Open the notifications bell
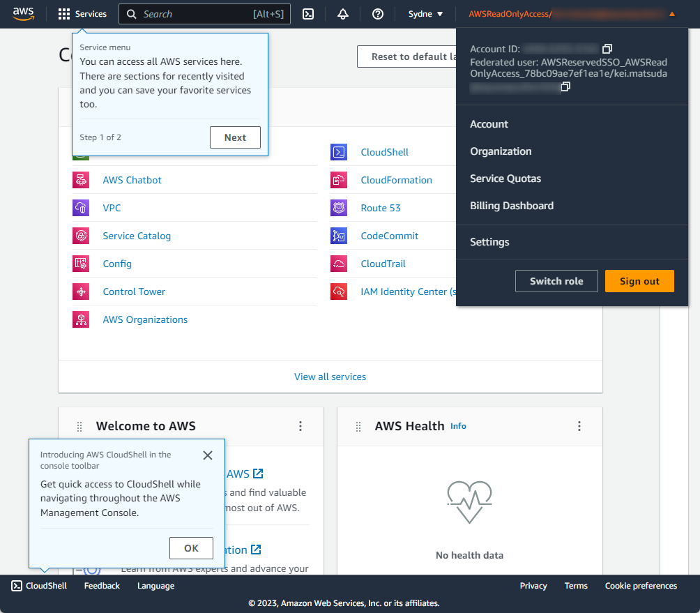 pyautogui.click(x=343, y=14)
